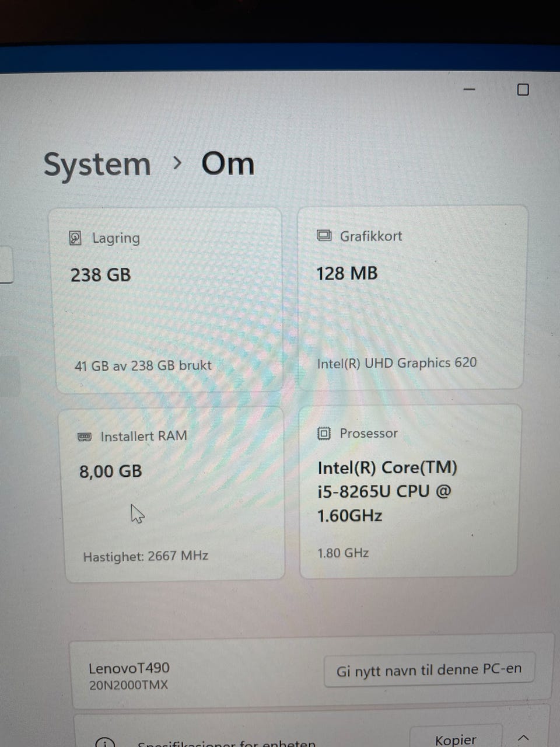The width and height of the screenshot is (560, 747).
Task: Click the info icon beside Spesifikasjoner for enheten
Action: tap(104, 742)
